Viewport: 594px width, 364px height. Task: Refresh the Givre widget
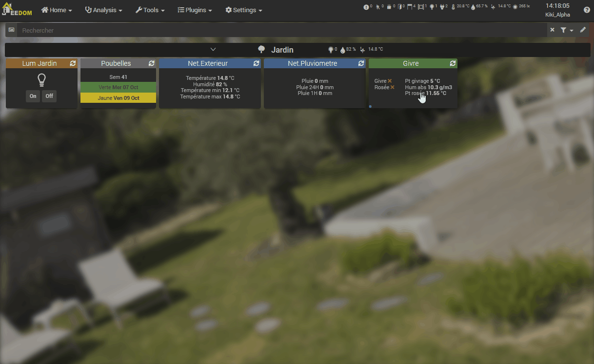coord(453,63)
